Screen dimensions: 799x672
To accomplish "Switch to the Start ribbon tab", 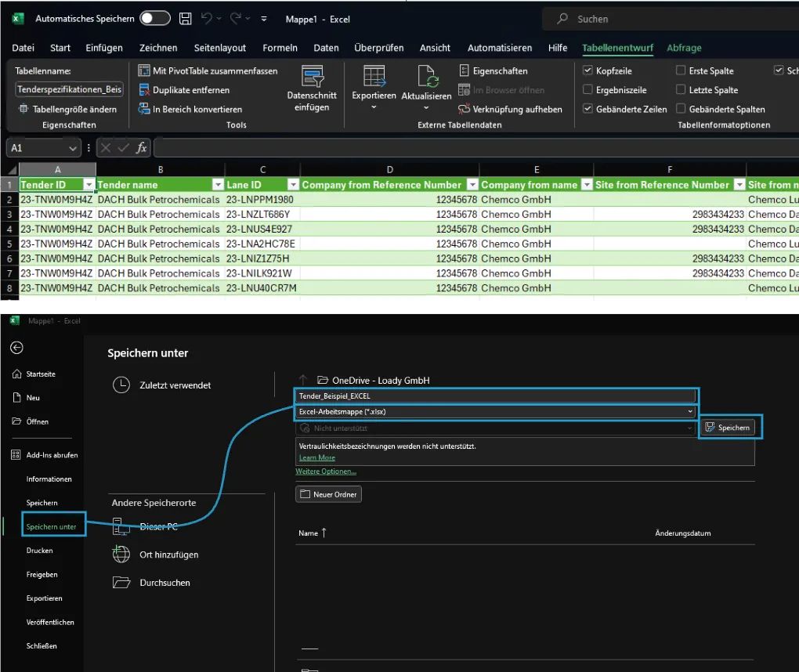I will pyautogui.click(x=60, y=48).
